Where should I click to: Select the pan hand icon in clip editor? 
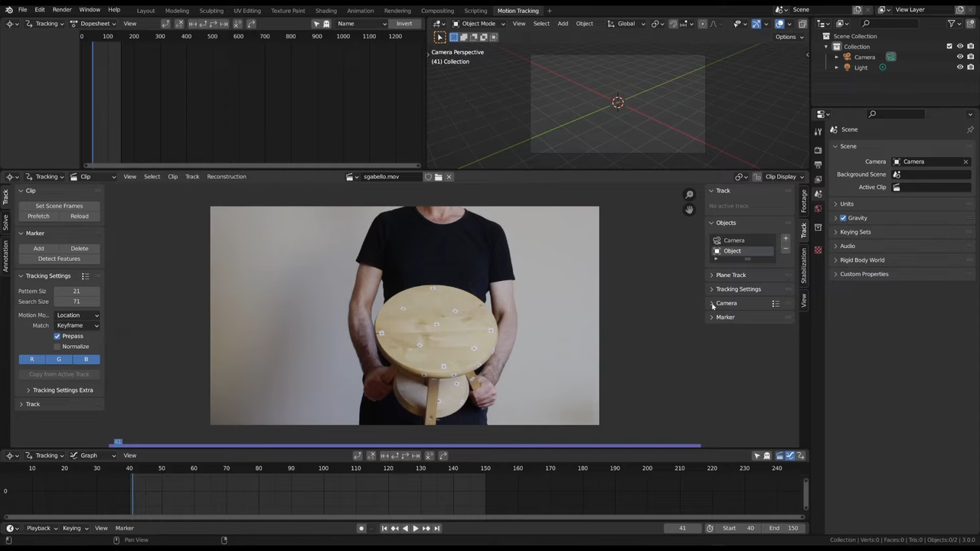pyautogui.click(x=688, y=210)
